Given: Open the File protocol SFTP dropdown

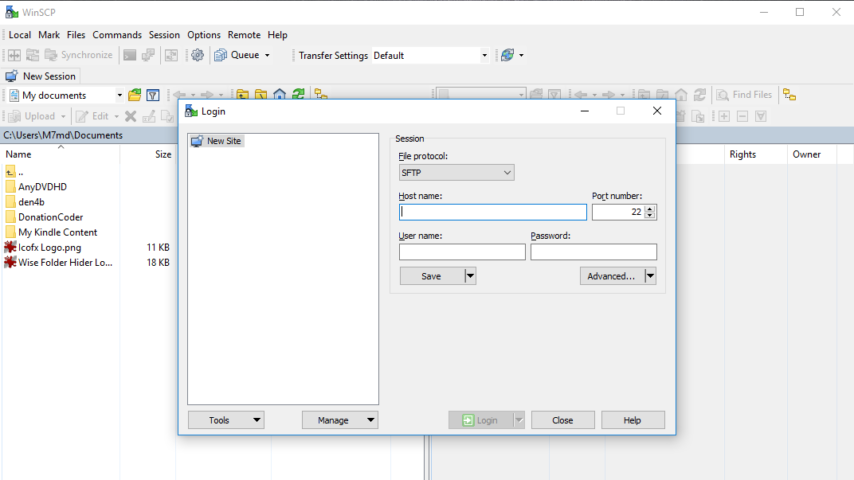Looking at the screenshot, I should pos(456,173).
